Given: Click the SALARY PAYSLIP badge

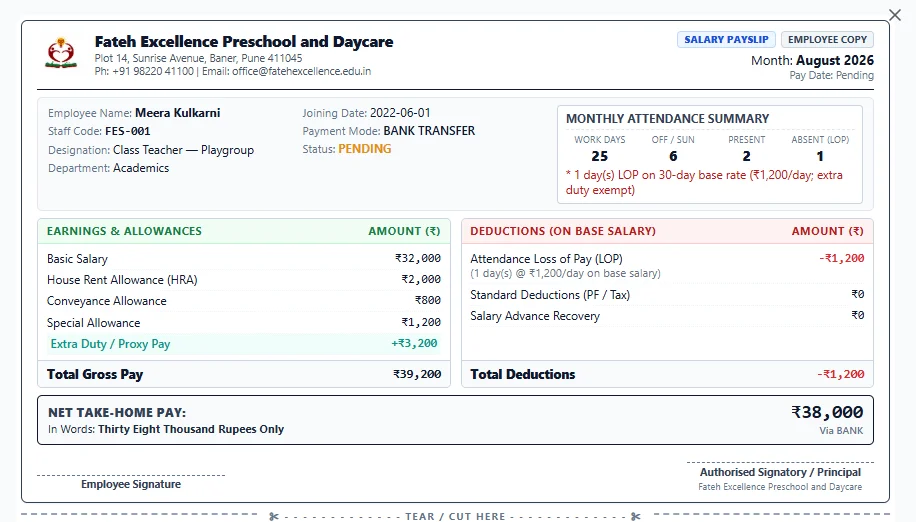Looking at the screenshot, I should pyautogui.click(x=726, y=40).
